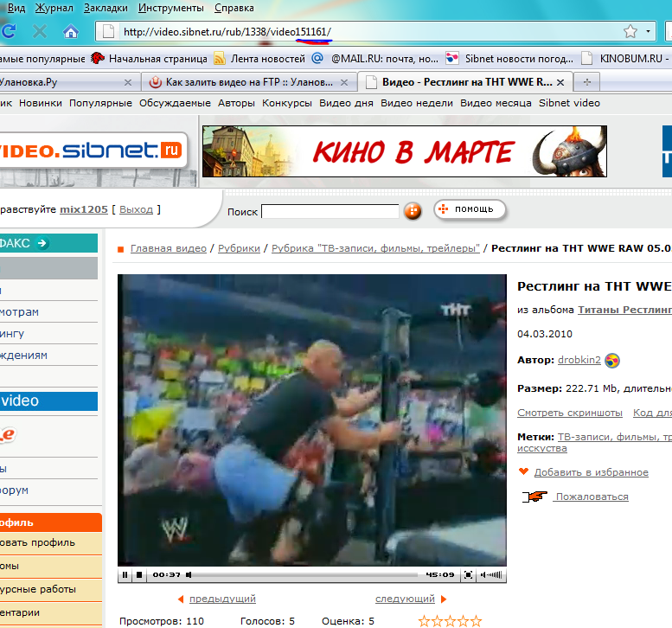Open the @MAIL.RU bookmark
This screenshot has height=628, width=672.
pyautogui.click(x=375, y=58)
